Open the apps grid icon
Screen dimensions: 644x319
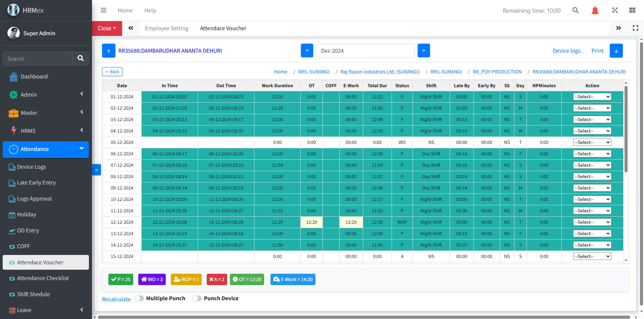click(x=632, y=10)
